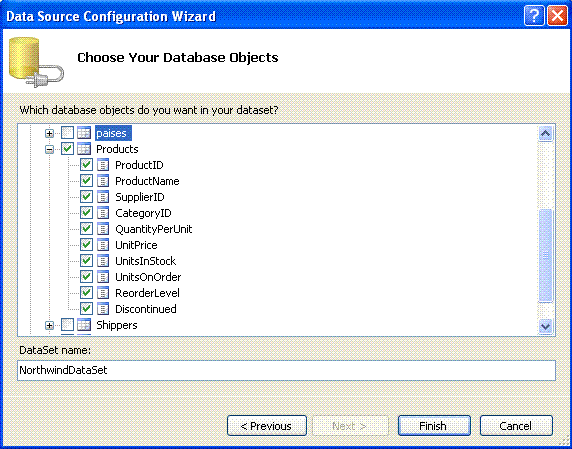
Task: Select the ReorderLevel tree item
Action: tap(147, 293)
